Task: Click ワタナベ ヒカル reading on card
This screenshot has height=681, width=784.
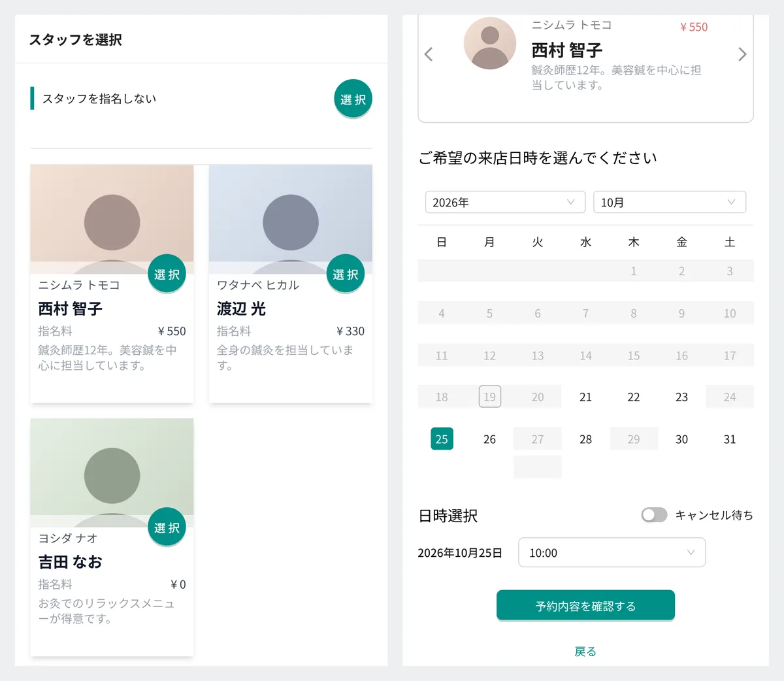Action: (258, 285)
